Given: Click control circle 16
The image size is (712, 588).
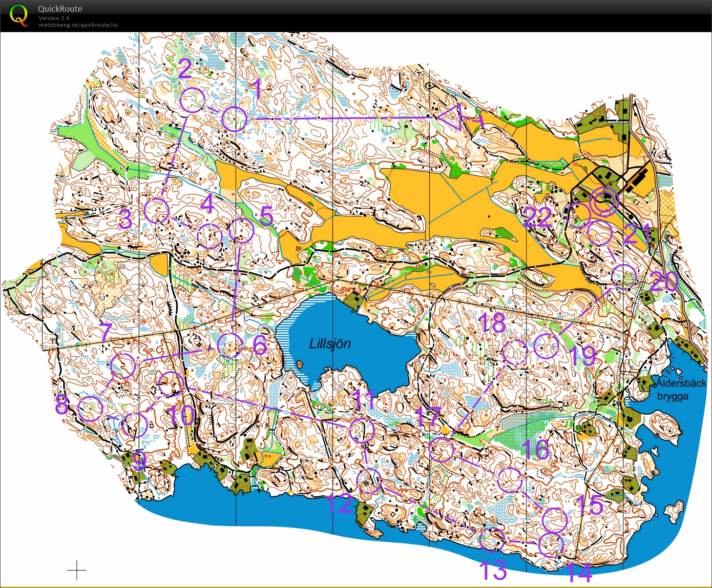Looking at the screenshot, I should pos(510,480).
